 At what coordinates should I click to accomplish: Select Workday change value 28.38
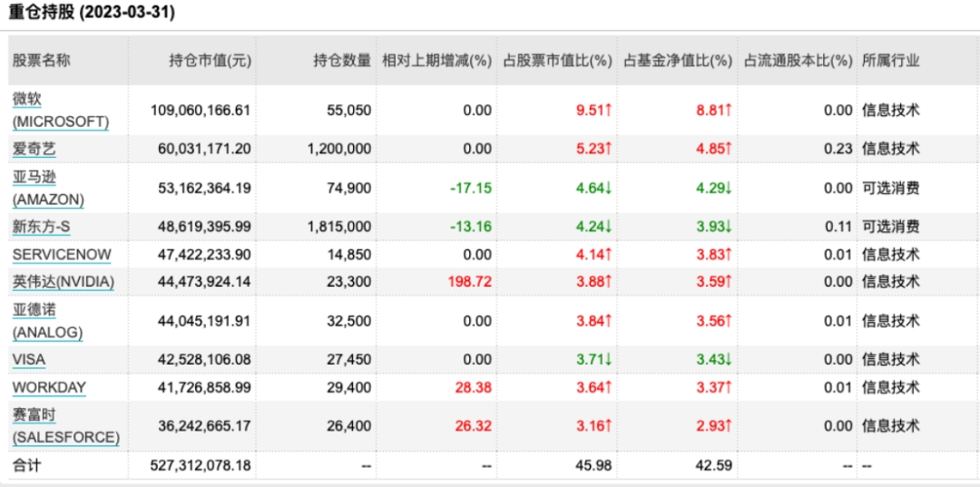tap(475, 388)
